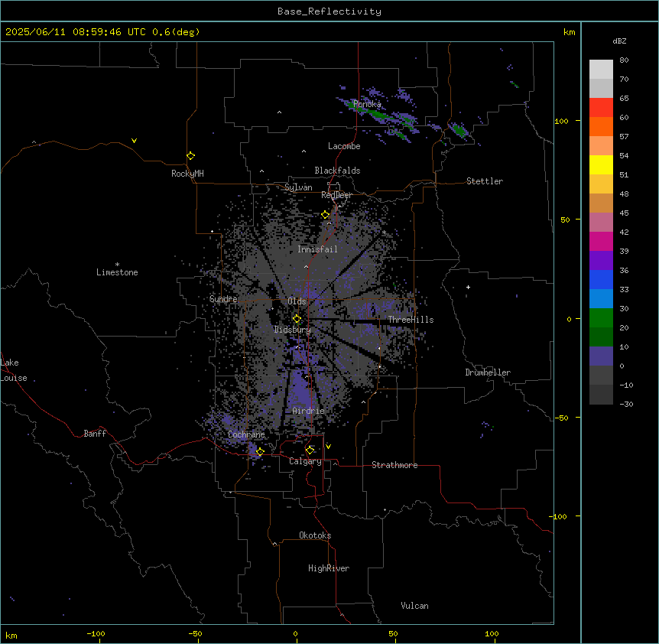Select the Lacombe city label

[344, 146]
